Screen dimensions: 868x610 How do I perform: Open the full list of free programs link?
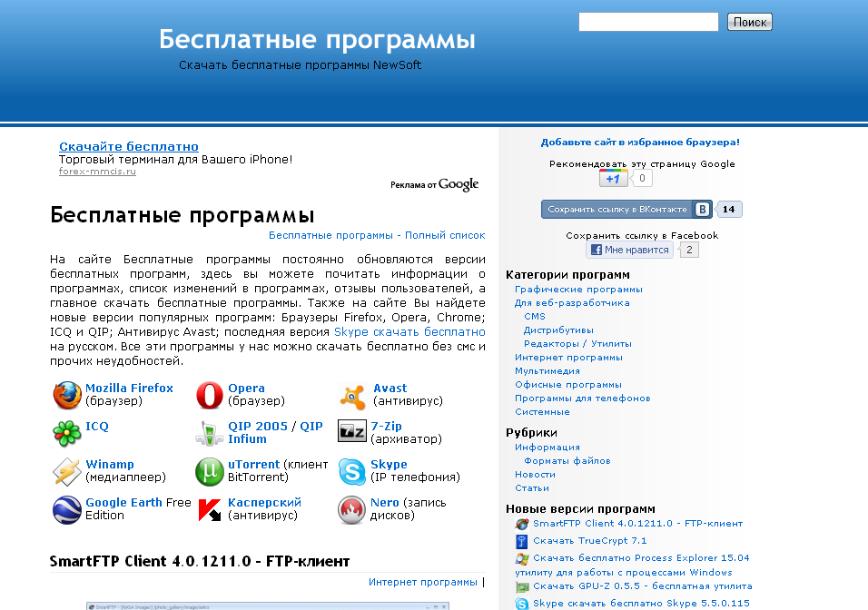pos(377,235)
